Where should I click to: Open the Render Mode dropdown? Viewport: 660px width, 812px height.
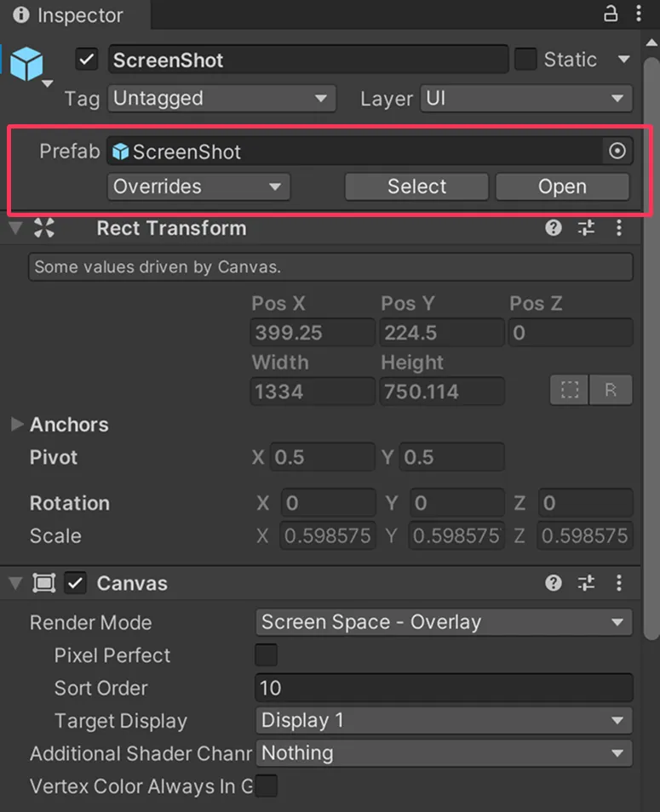443,622
